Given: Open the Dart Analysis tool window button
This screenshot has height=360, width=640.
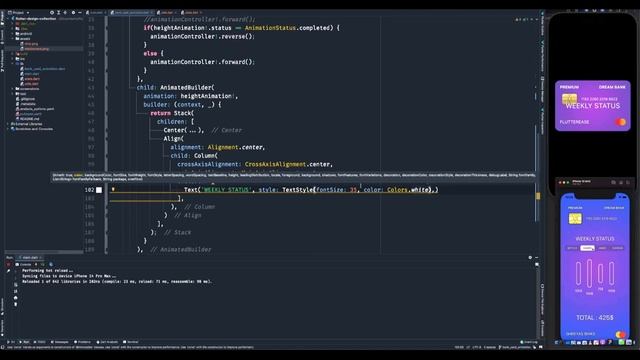Looking at the screenshot, I should [107, 342].
